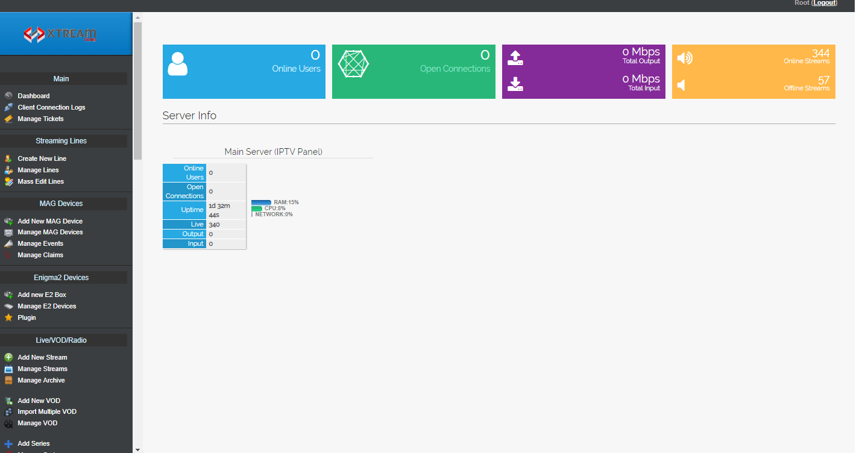Click the Total Output upload icon

(515, 58)
